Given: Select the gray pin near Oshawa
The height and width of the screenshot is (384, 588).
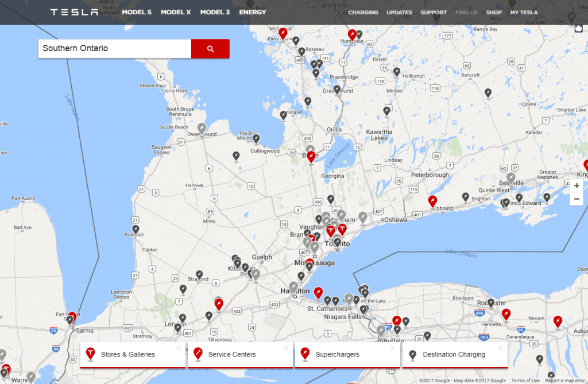Looking at the screenshot, I should [363, 217].
